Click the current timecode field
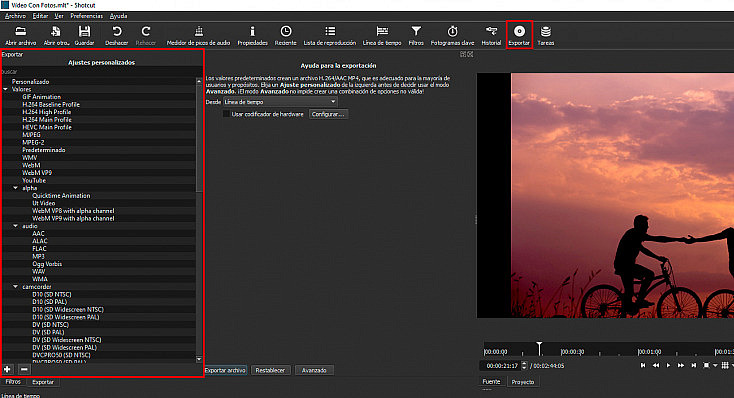Screen dimensions: 734x398 click(501, 365)
